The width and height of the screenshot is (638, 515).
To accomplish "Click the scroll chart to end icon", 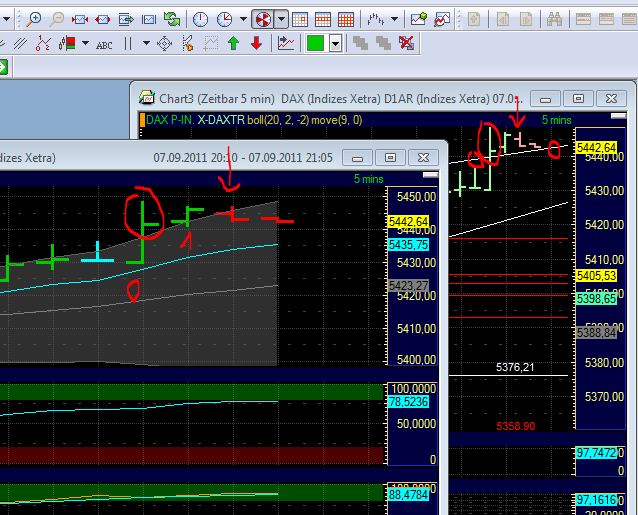I will click(x=126, y=19).
